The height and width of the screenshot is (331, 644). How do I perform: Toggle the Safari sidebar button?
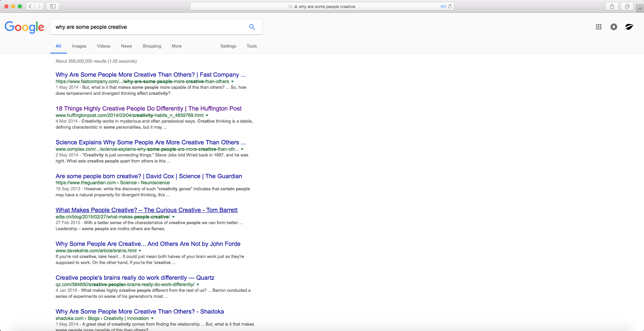click(53, 6)
